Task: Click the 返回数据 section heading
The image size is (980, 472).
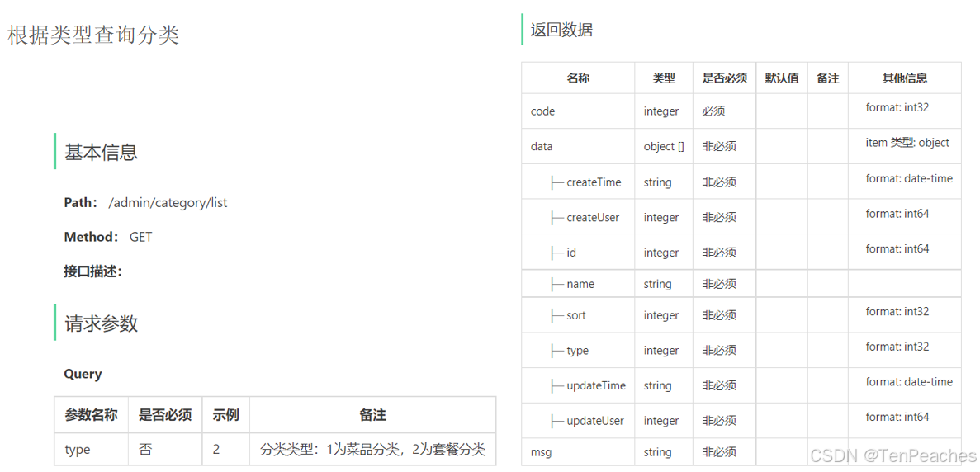Action: [x=561, y=30]
